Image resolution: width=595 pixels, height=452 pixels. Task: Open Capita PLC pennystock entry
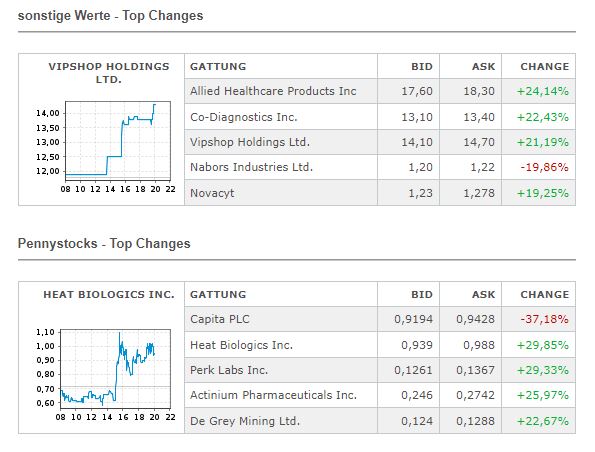pyautogui.click(x=220, y=319)
